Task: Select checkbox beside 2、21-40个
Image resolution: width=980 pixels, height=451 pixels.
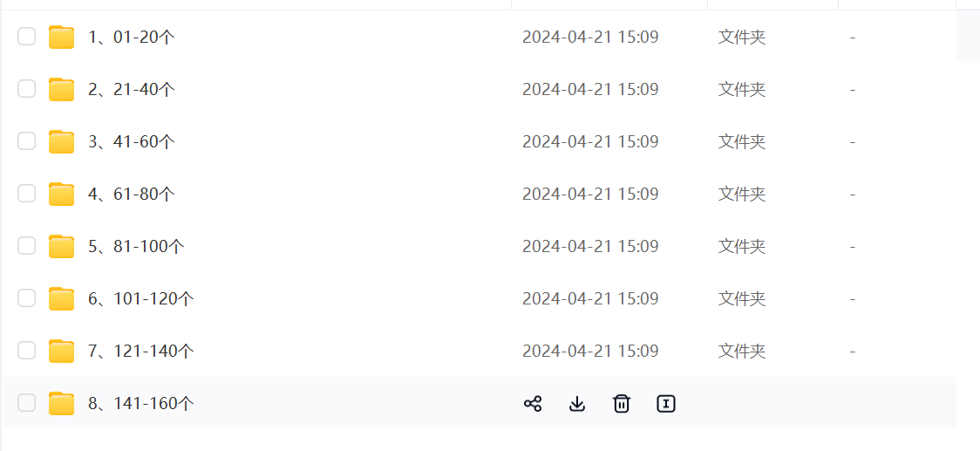Action: [27, 89]
